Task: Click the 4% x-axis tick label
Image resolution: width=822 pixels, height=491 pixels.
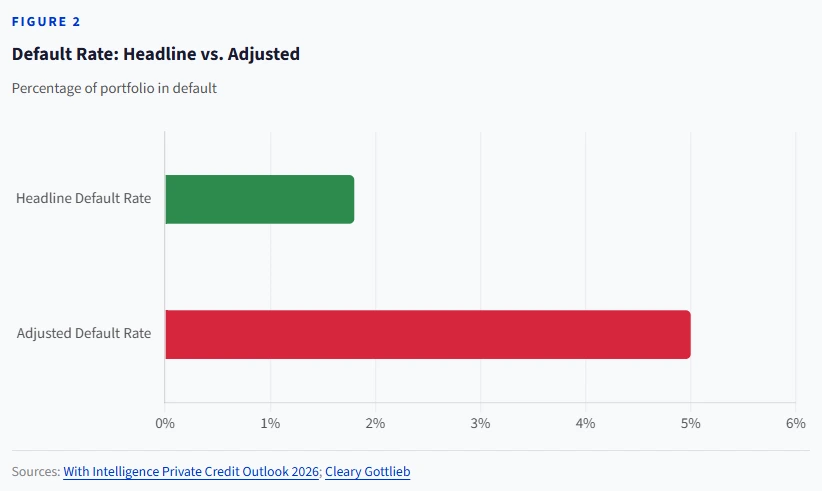Action: point(585,423)
